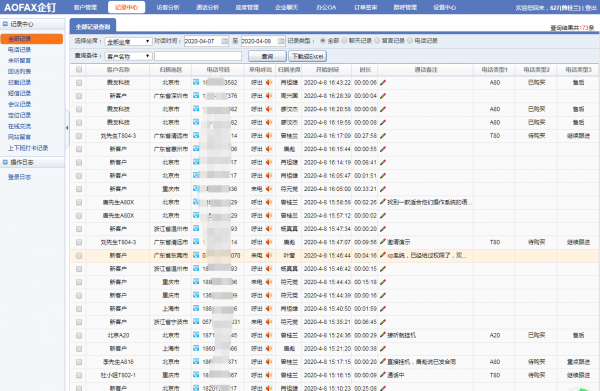Open the 通话分析 top navigation menu

coord(207,7)
